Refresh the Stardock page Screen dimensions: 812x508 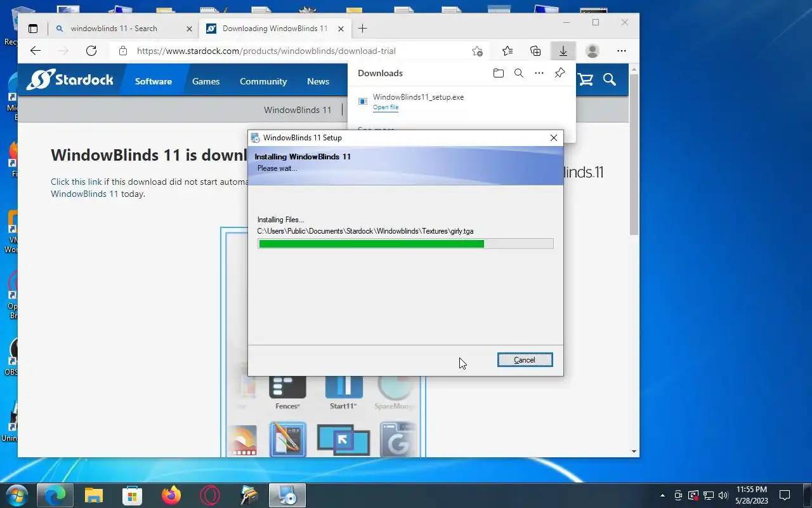91,51
